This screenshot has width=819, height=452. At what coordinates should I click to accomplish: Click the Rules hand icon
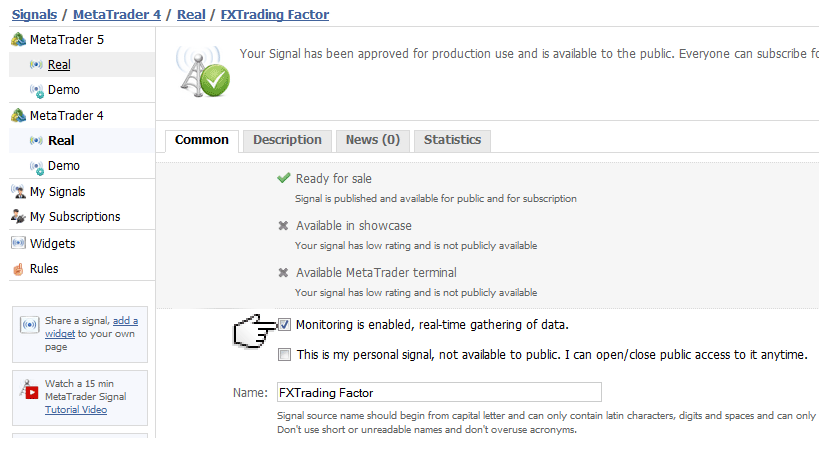18,269
